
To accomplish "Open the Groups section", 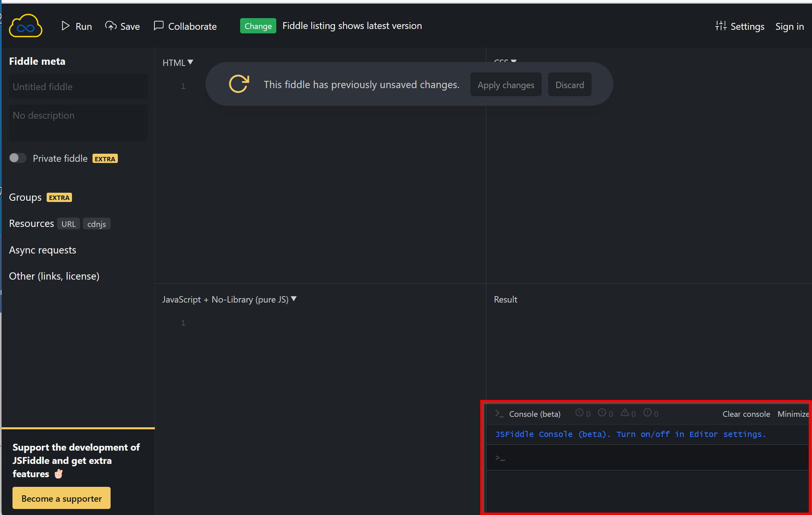I will pyautogui.click(x=25, y=197).
